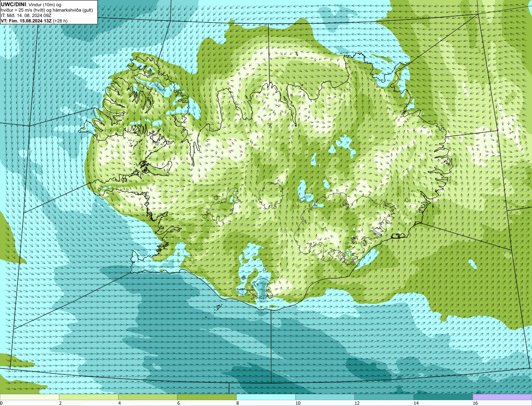Viewport: 532px width, 406px height.
Task: Click the '10' label on the color scale
Action: 298,403
